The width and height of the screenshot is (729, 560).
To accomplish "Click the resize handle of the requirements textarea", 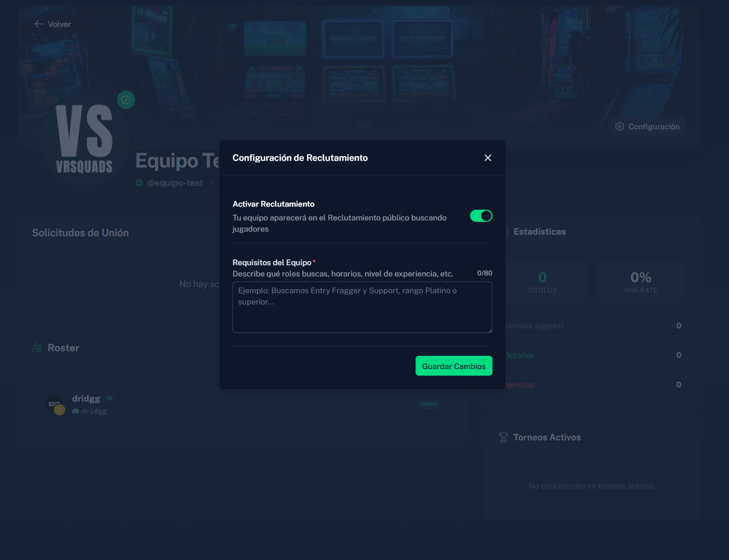I will (x=490, y=330).
